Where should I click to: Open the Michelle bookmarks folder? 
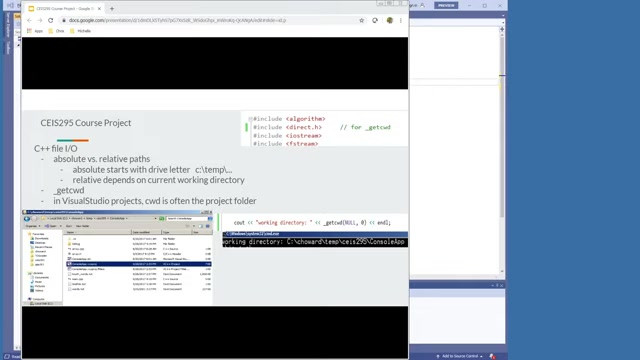click(x=80, y=31)
